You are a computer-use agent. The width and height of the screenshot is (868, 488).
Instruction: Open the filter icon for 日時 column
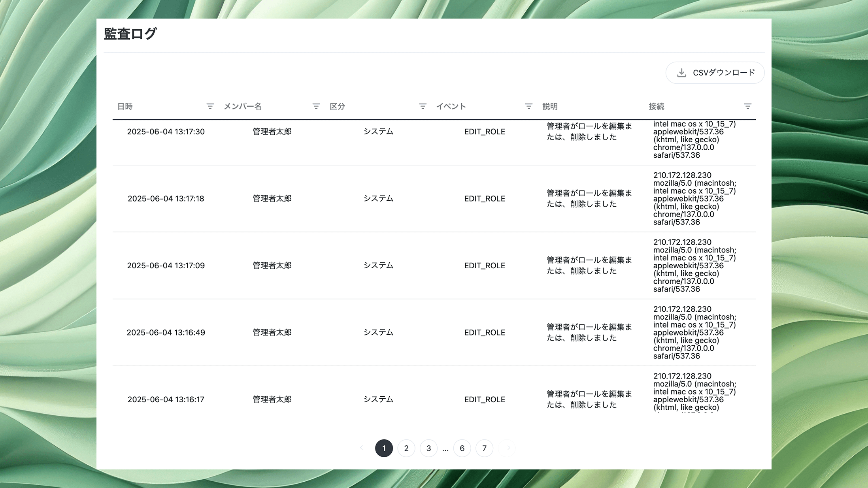click(210, 106)
